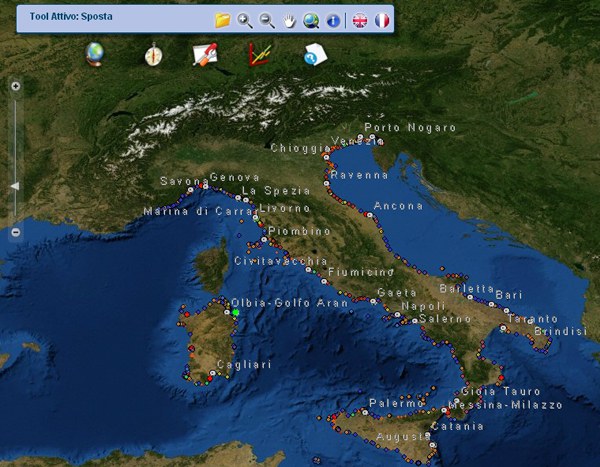
Task: Open the chart graph icon
Action: coord(260,54)
